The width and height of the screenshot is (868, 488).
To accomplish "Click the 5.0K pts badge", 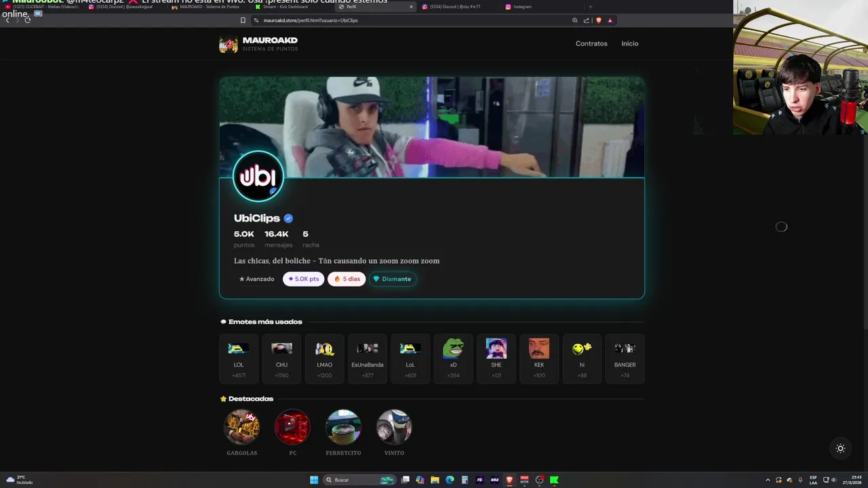I will (x=303, y=279).
